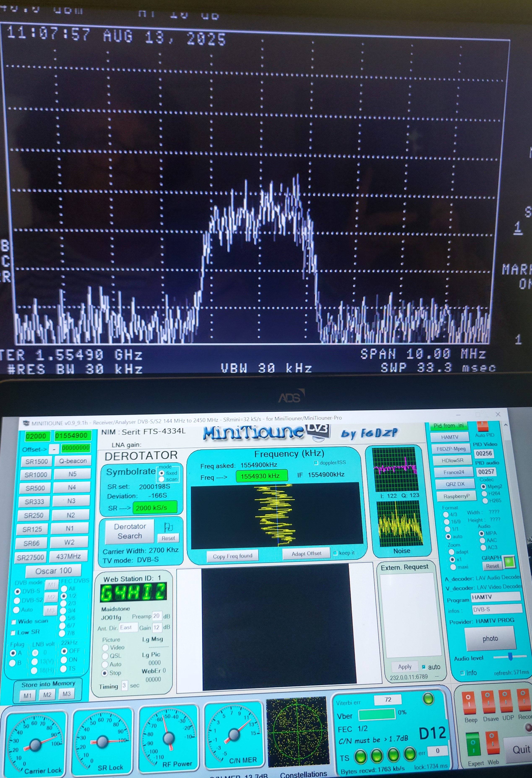Click the MiniTioune logo banner

pos(267,432)
